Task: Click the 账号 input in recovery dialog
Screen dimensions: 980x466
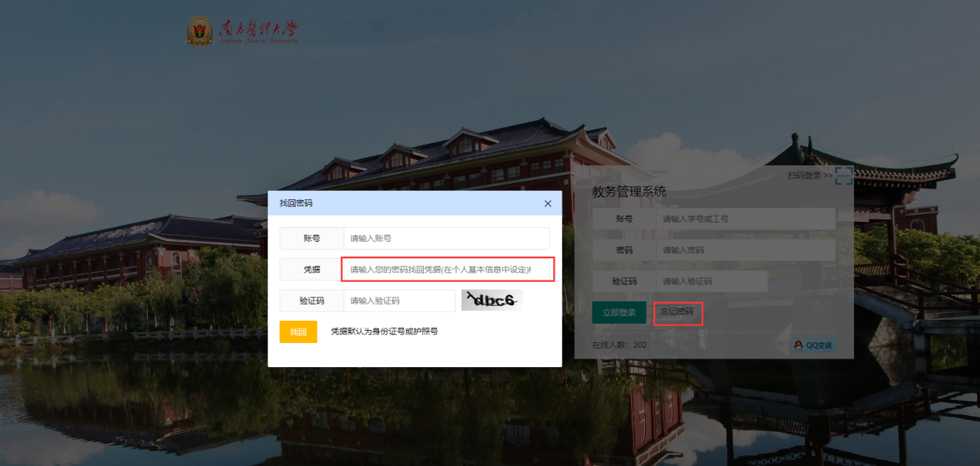Action: (446, 238)
